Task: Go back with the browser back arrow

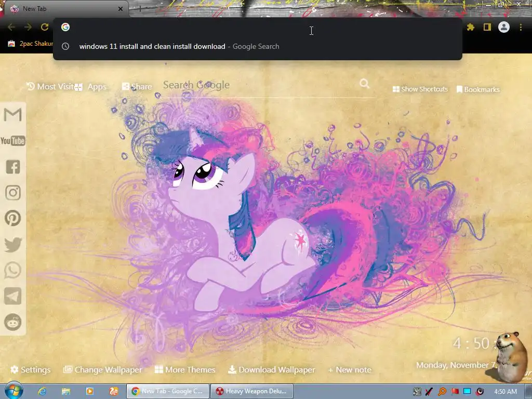Action: 11,27
